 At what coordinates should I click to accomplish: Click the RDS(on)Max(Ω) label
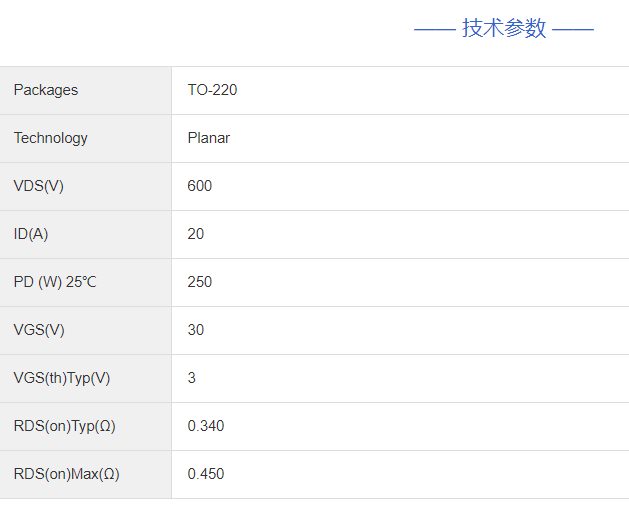[67, 474]
